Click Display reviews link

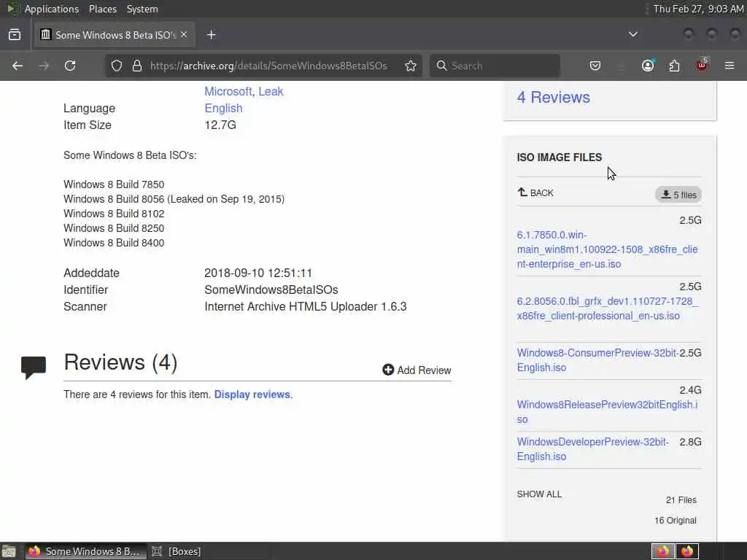tap(252, 394)
